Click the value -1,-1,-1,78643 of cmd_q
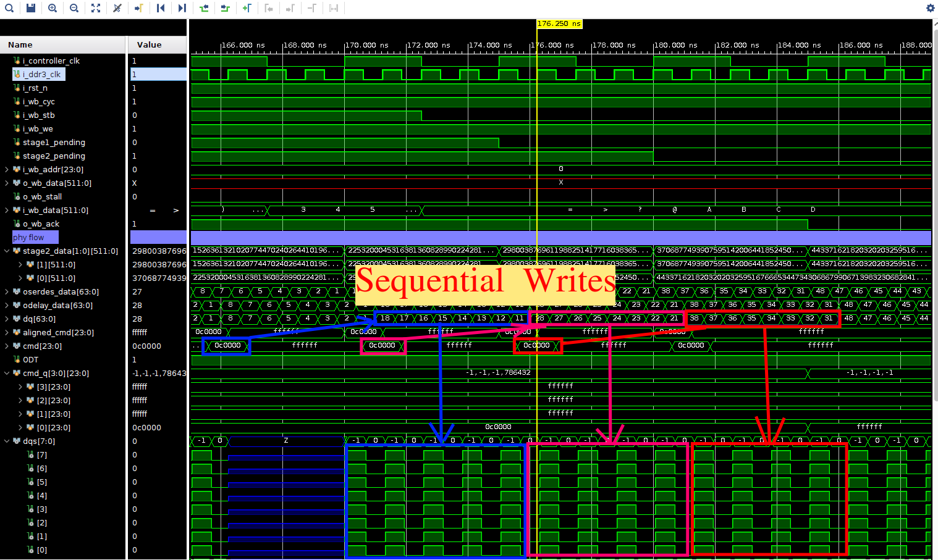The height and width of the screenshot is (560, 938). [x=159, y=373]
